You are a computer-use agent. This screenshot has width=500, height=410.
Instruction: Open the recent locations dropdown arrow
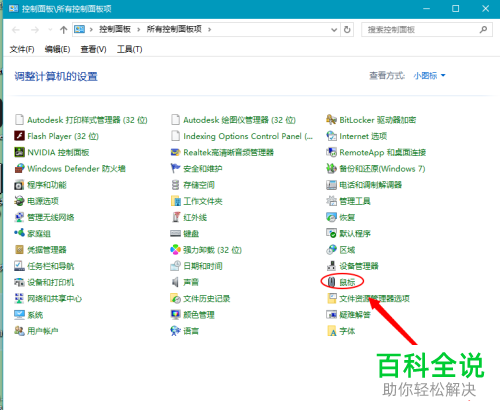[50, 30]
